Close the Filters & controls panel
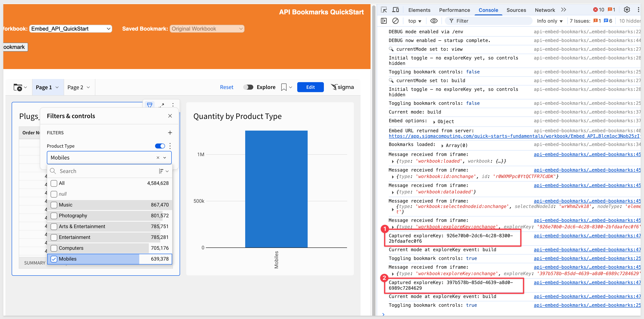The image size is (644, 319). (x=170, y=116)
